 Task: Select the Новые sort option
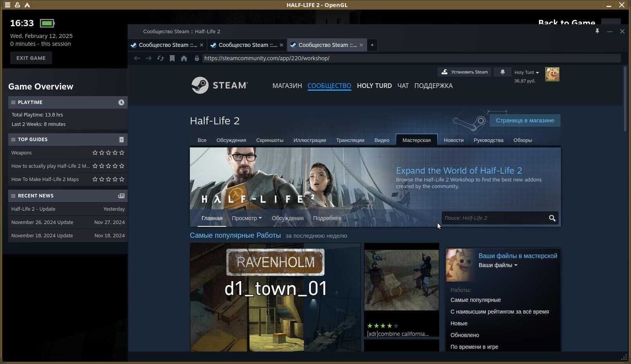pos(459,323)
